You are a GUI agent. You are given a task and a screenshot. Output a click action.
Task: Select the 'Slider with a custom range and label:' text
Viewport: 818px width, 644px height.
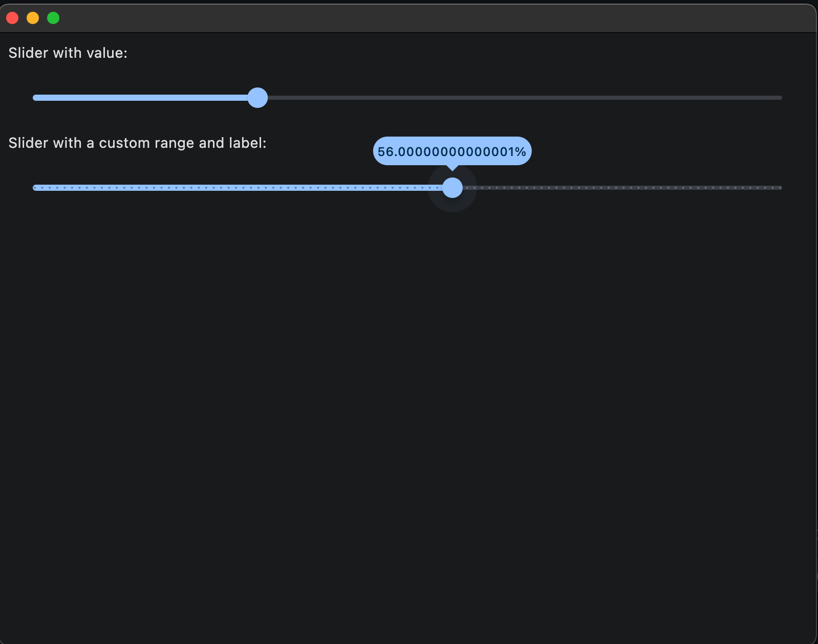(138, 143)
